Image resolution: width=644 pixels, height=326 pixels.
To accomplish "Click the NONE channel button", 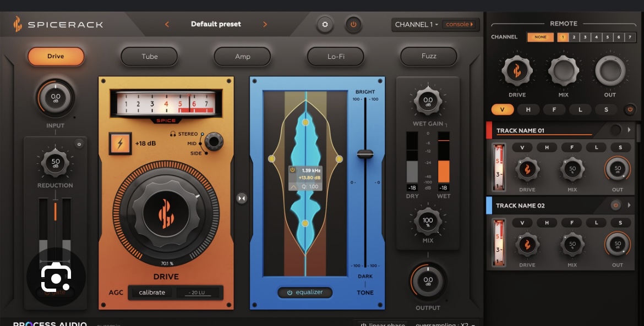I will click(541, 37).
